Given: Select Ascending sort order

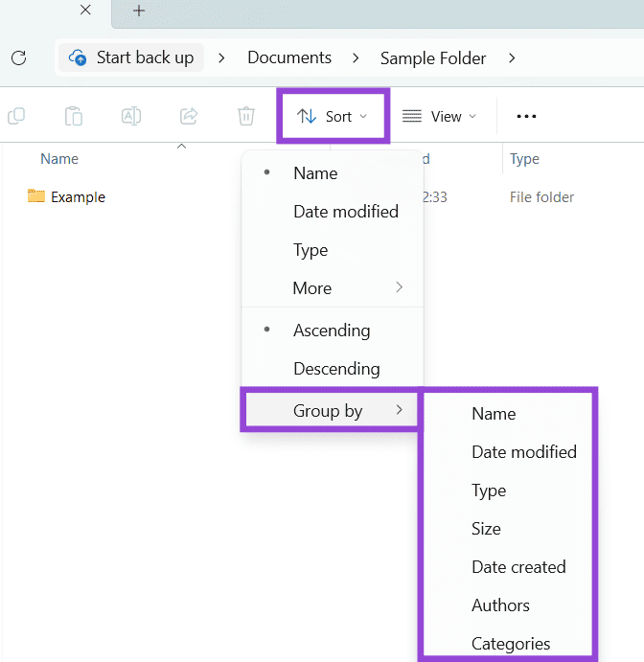Looking at the screenshot, I should [x=332, y=331].
